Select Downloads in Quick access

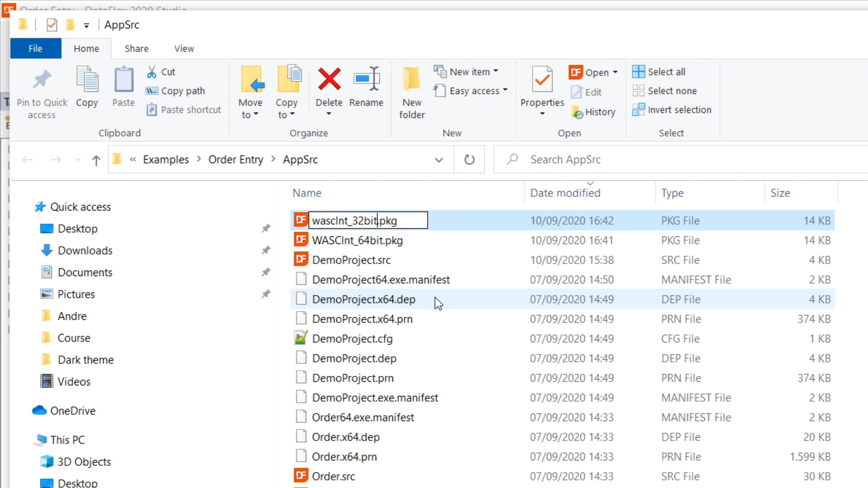point(85,250)
